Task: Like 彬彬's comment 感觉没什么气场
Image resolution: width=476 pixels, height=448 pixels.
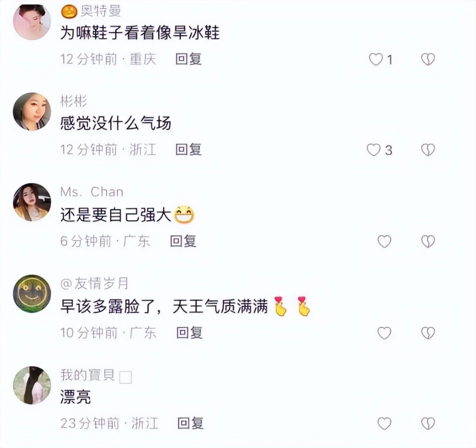Action: pos(373,150)
